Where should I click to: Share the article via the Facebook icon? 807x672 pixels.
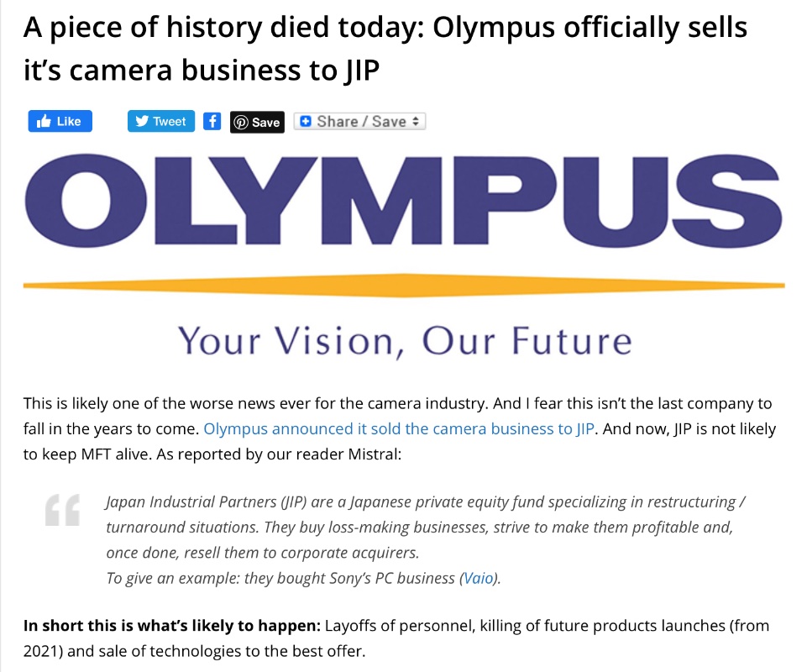tap(212, 122)
